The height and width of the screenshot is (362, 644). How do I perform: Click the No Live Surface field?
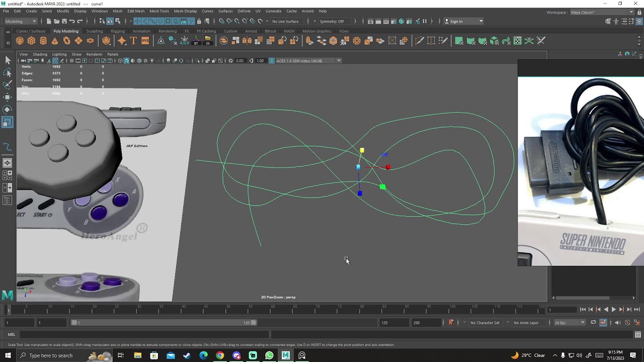[288, 21]
